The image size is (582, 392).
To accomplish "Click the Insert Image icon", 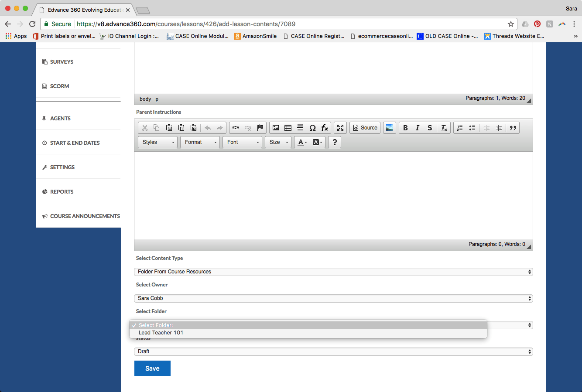I will point(276,128).
